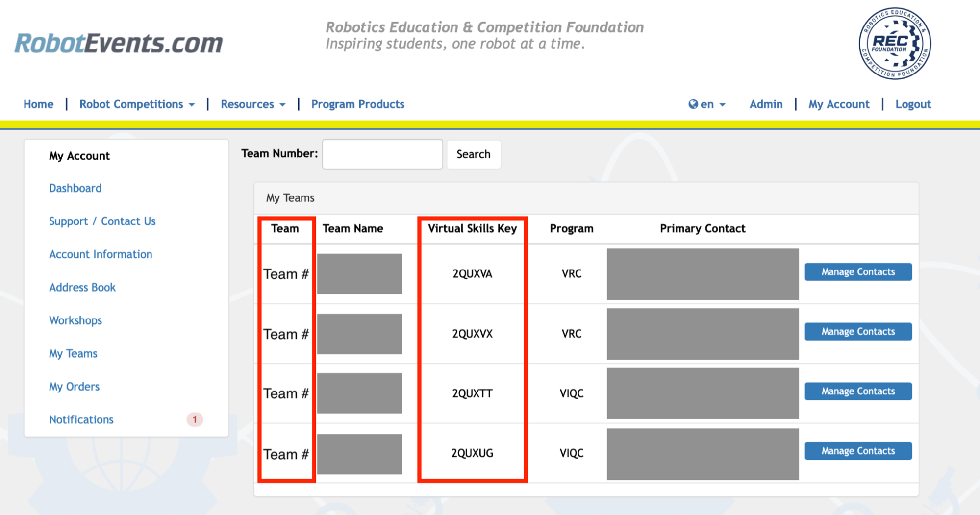Click the RobotEvents.com logo

pos(119,44)
